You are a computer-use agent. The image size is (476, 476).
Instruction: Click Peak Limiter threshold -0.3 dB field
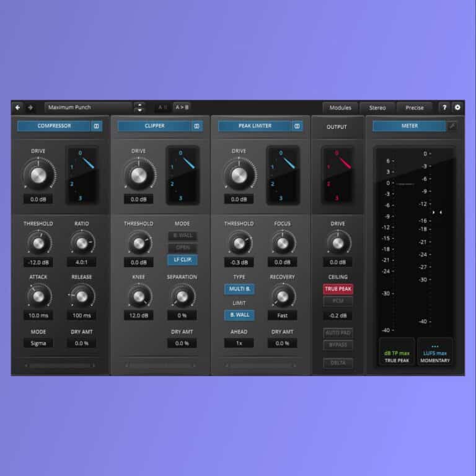tap(239, 262)
